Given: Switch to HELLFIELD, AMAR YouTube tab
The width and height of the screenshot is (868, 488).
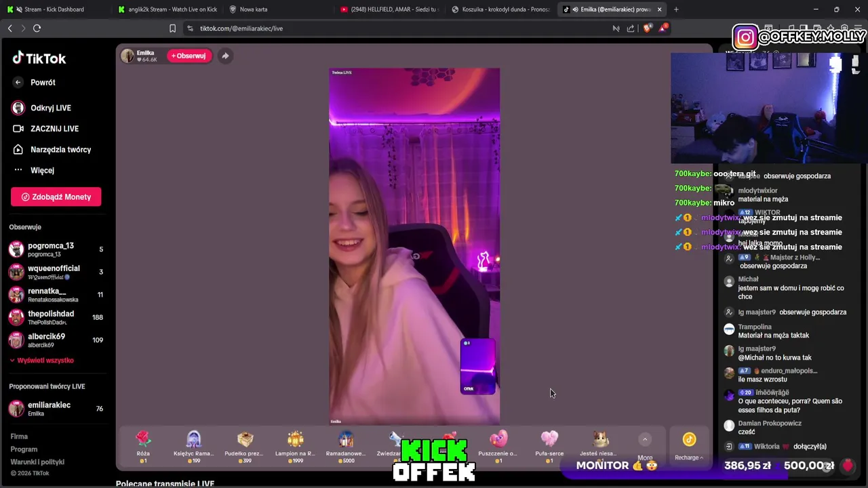Looking at the screenshot, I should 390,9.
